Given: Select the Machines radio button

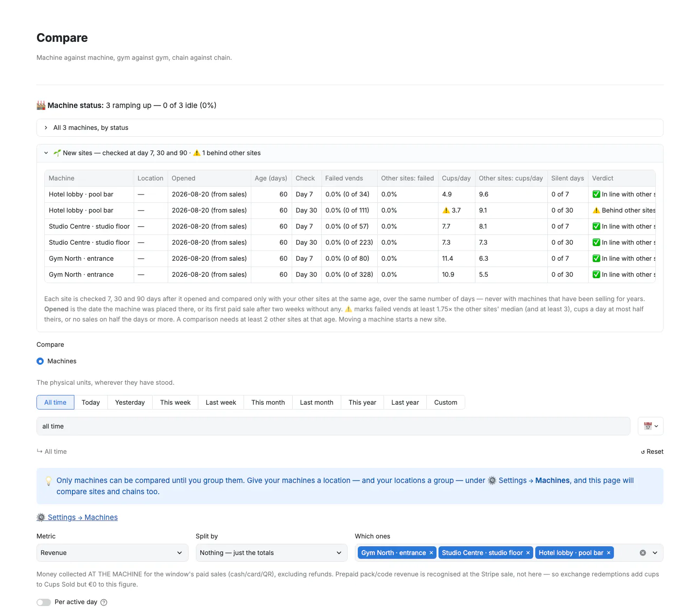Looking at the screenshot, I should (x=40, y=361).
